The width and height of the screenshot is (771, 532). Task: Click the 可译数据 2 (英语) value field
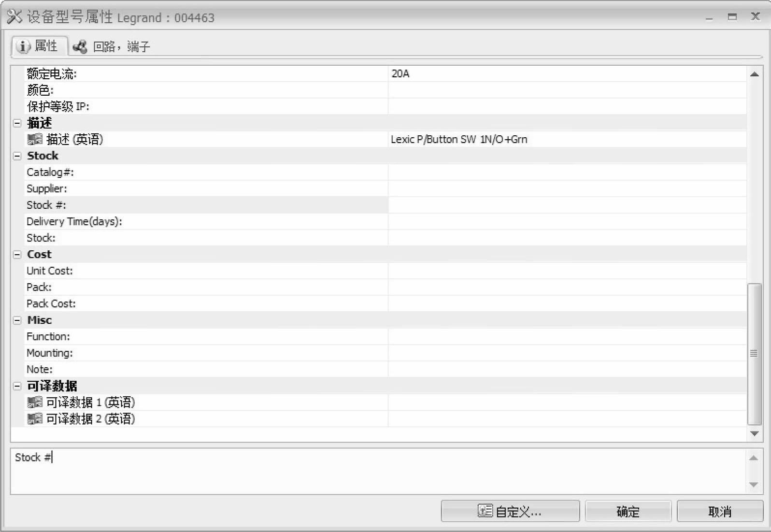[567, 418]
